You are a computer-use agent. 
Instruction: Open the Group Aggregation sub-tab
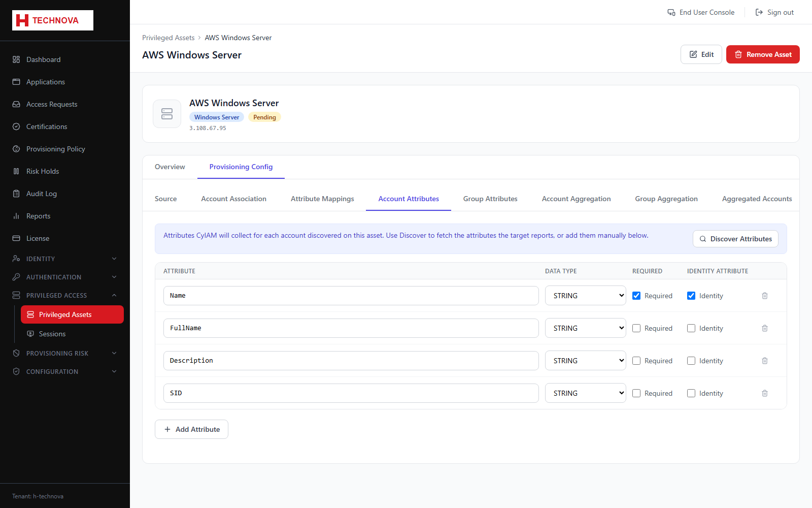click(666, 199)
